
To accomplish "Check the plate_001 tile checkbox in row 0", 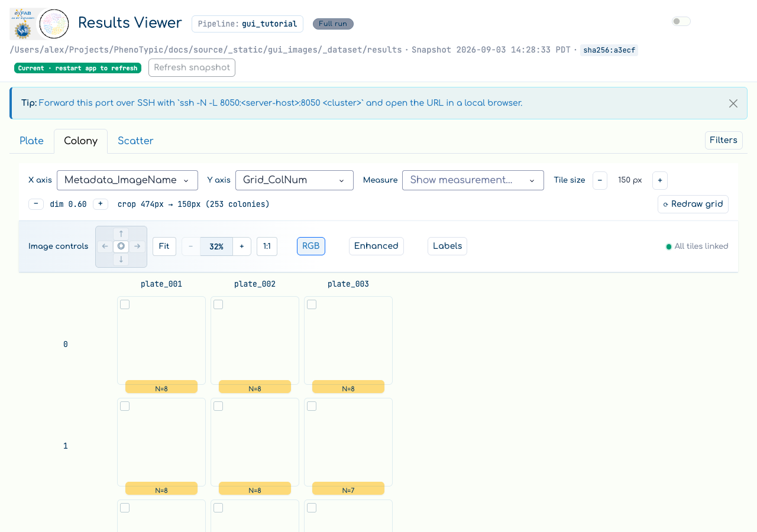I will pos(125,304).
